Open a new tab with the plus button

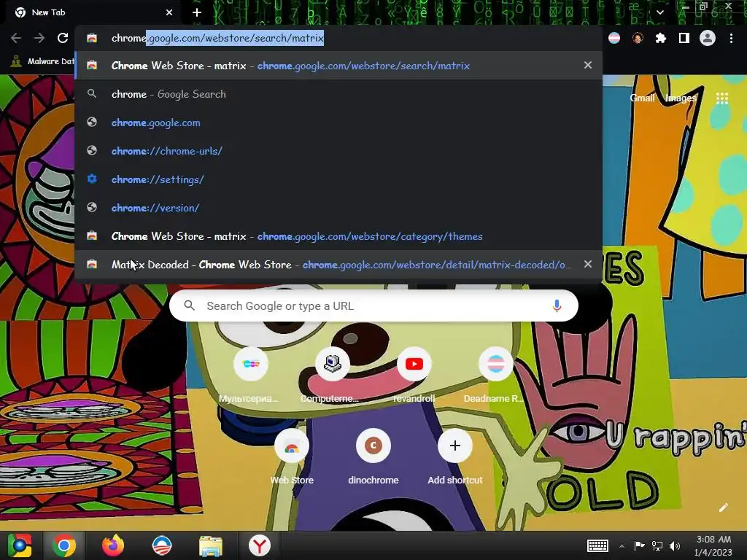pyautogui.click(x=197, y=12)
